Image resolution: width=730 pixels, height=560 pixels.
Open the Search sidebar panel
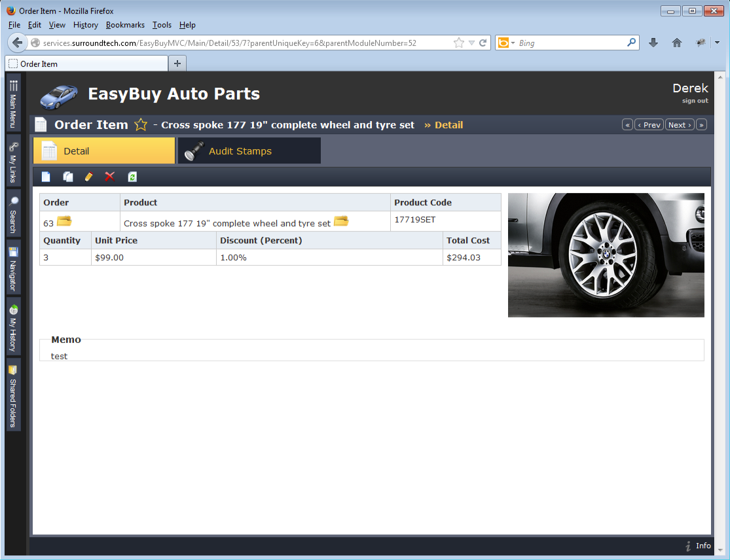pyautogui.click(x=14, y=215)
